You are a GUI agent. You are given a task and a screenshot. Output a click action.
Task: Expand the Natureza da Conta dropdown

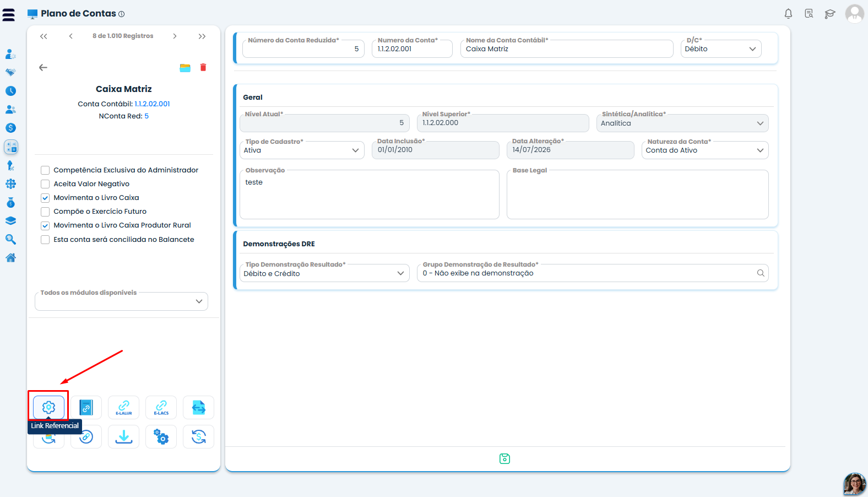(x=705, y=150)
